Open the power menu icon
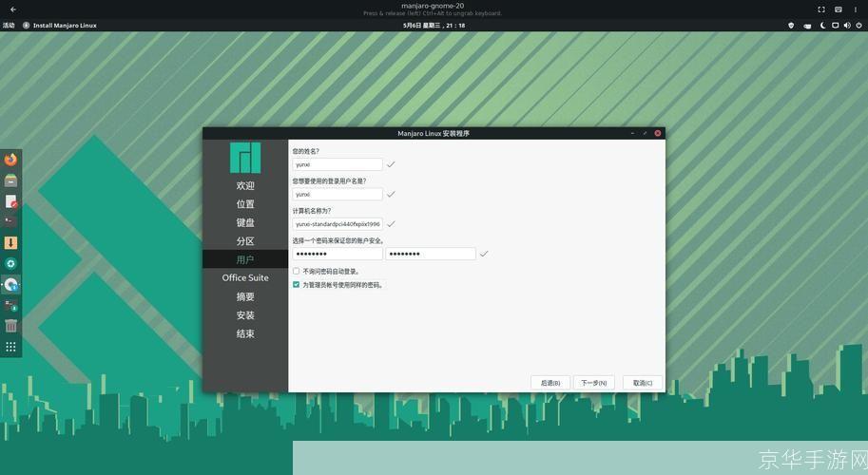 [x=858, y=26]
